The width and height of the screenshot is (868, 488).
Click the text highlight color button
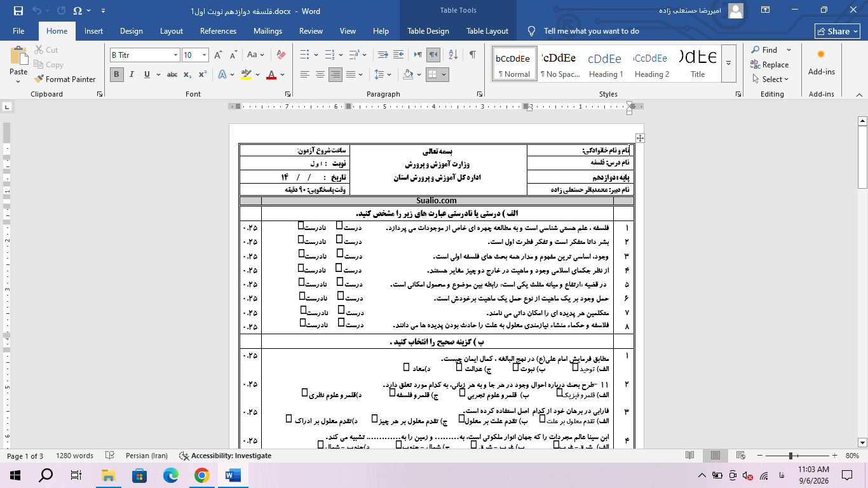pyautogui.click(x=247, y=75)
